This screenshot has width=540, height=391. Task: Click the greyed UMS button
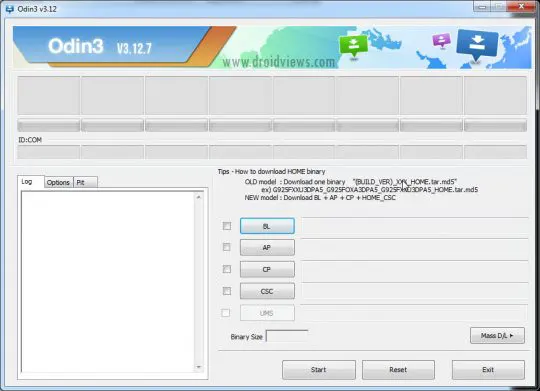click(267, 313)
